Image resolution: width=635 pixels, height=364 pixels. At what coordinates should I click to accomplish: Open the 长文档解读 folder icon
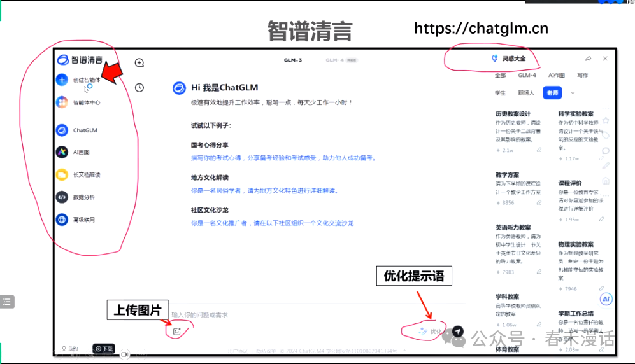click(x=62, y=175)
